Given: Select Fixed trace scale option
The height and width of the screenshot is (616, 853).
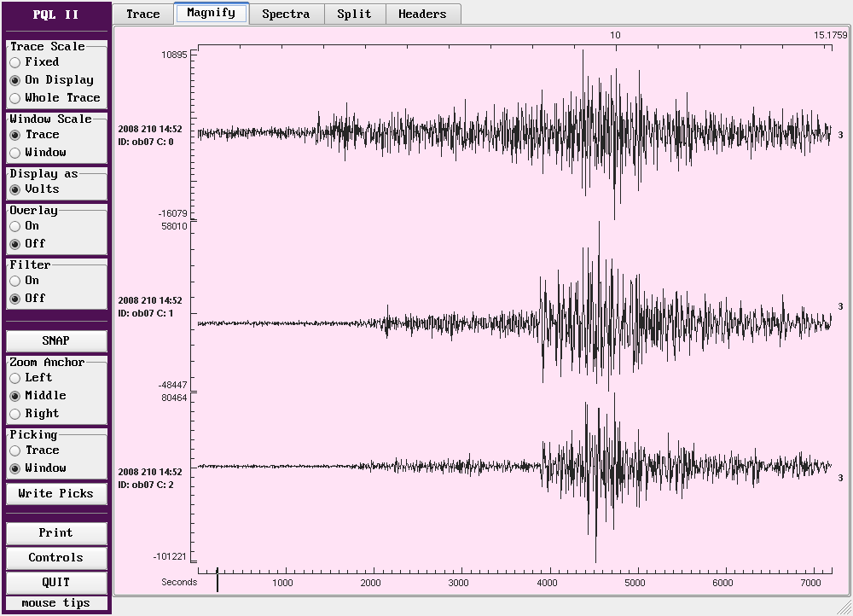Looking at the screenshot, I should [x=15, y=62].
